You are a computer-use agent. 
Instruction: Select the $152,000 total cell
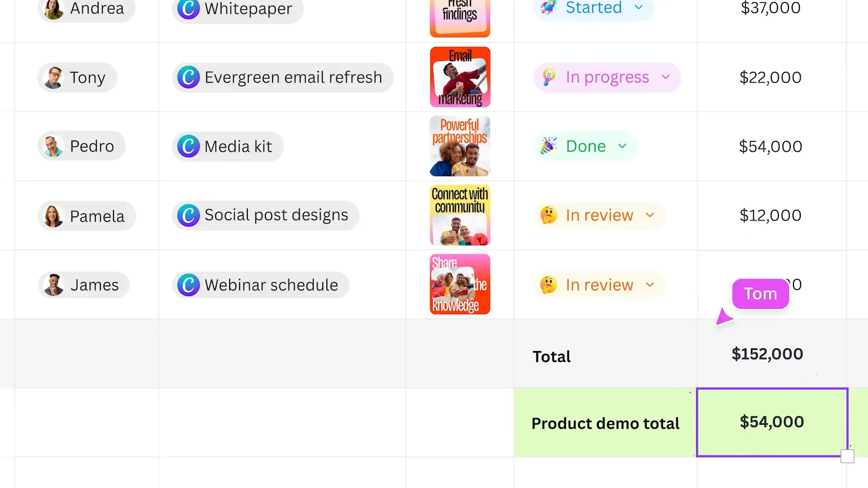pyautogui.click(x=771, y=354)
